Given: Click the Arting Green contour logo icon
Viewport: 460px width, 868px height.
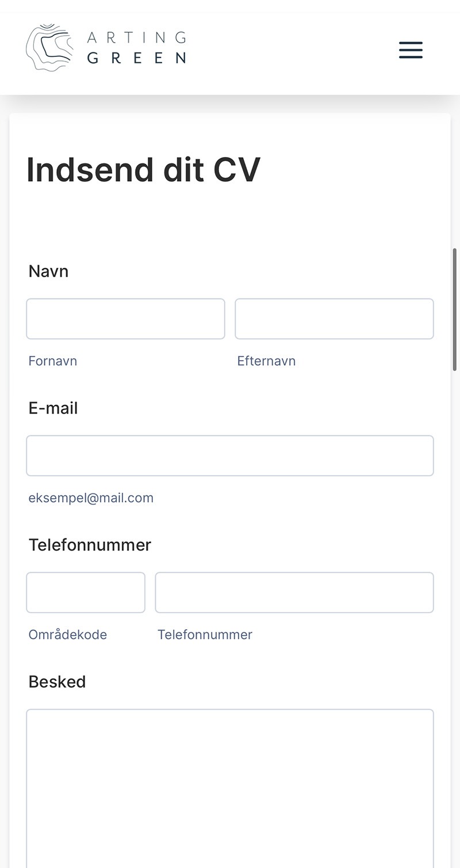Looking at the screenshot, I should (50, 47).
